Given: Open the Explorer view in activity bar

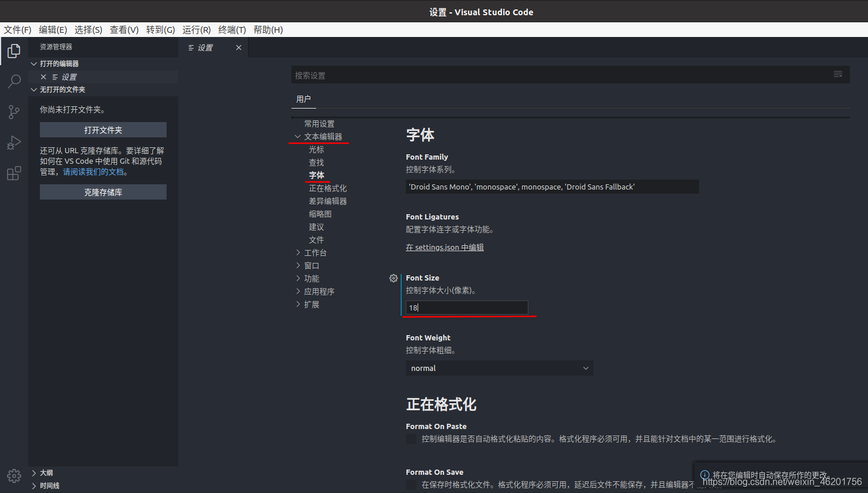Looking at the screenshot, I should (14, 51).
